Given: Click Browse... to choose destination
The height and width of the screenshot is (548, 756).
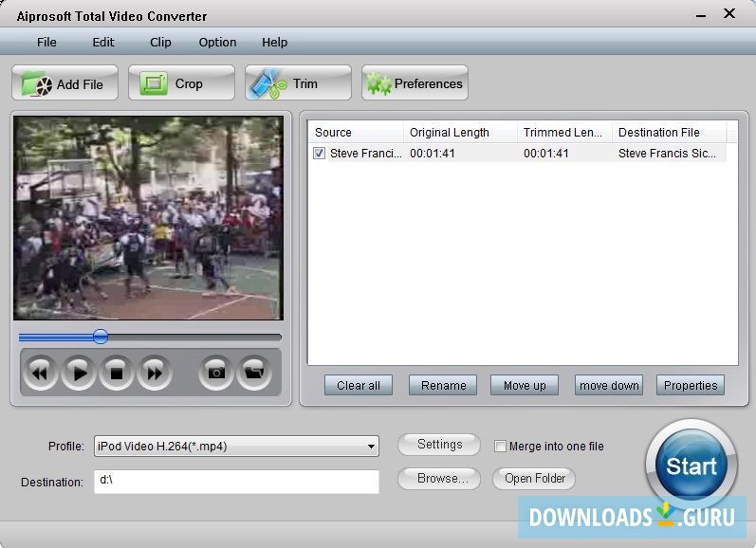Looking at the screenshot, I should point(439,479).
